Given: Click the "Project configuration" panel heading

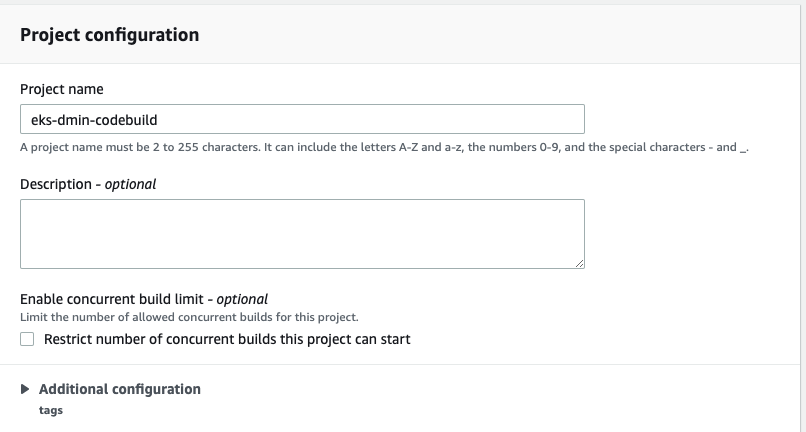Looking at the screenshot, I should [109, 35].
